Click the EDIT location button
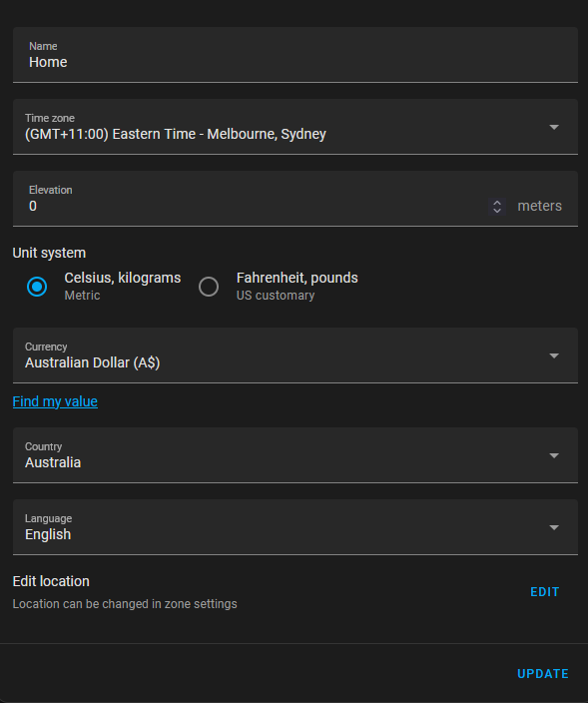Viewport: 588px width, 703px height. (544, 592)
